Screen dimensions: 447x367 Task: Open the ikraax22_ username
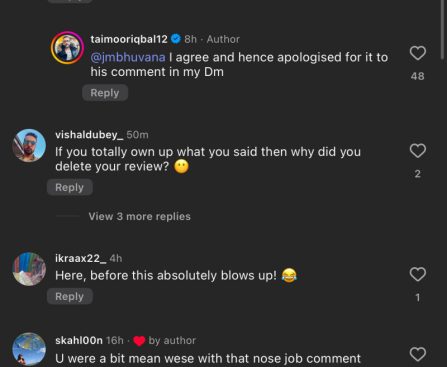(81, 258)
